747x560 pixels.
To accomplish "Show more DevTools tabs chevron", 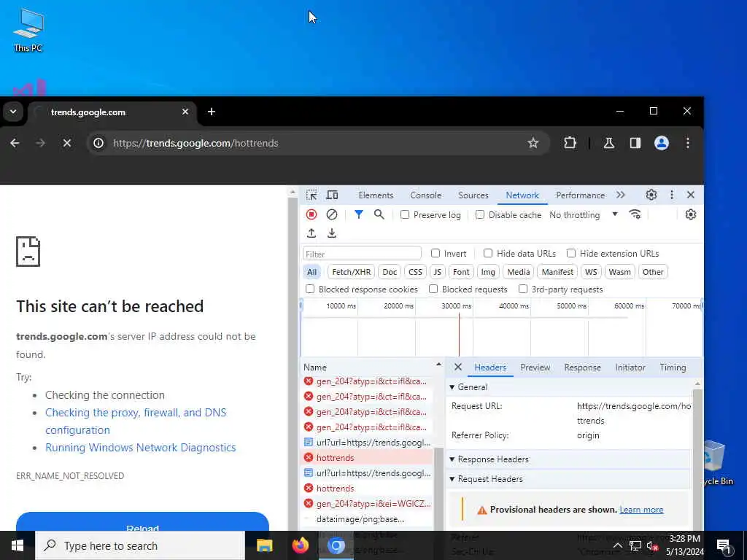I will pos(620,195).
